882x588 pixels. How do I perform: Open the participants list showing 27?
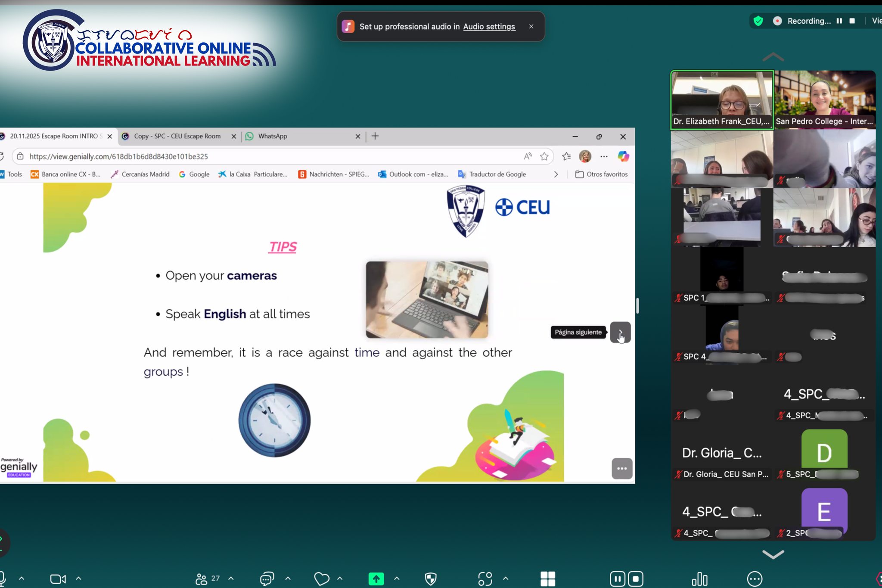pos(208,579)
